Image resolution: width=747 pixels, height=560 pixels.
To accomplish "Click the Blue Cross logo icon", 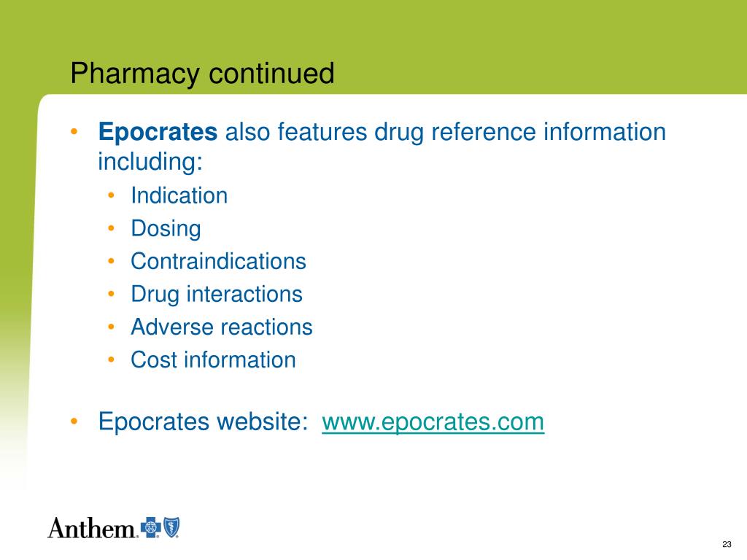I will point(150,527).
